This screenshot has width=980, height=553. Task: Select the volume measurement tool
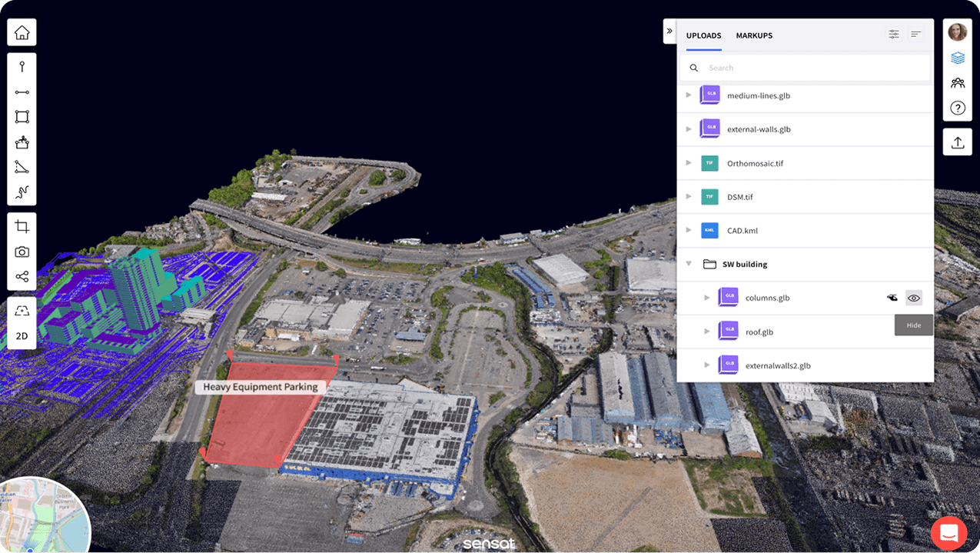pos(22,142)
